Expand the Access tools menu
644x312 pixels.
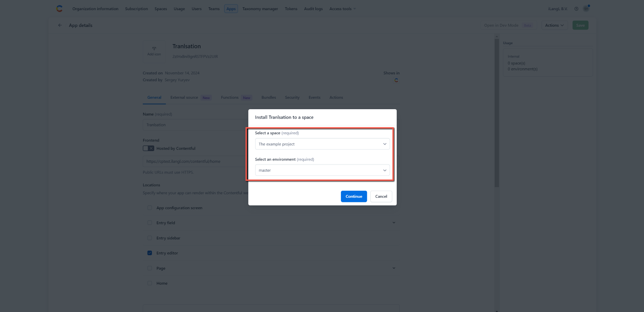(x=342, y=9)
